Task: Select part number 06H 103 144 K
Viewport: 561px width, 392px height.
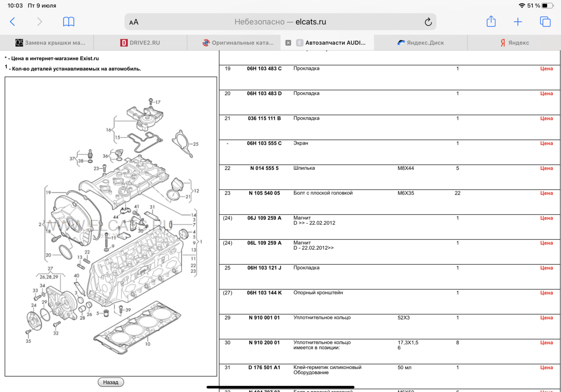Action: [264, 293]
